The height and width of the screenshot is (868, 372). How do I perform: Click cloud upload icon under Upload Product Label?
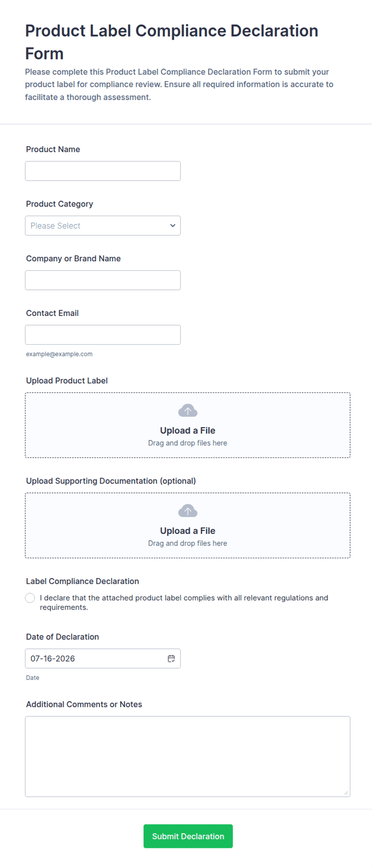point(188,411)
